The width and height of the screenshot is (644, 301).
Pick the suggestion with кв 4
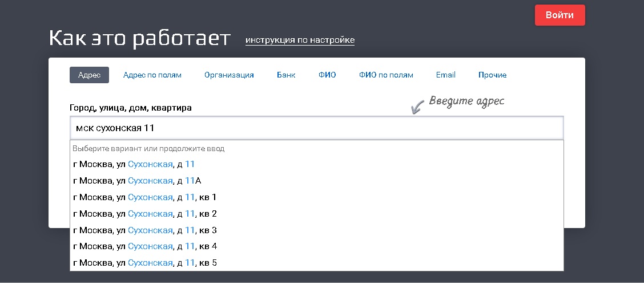click(x=145, y=246)
